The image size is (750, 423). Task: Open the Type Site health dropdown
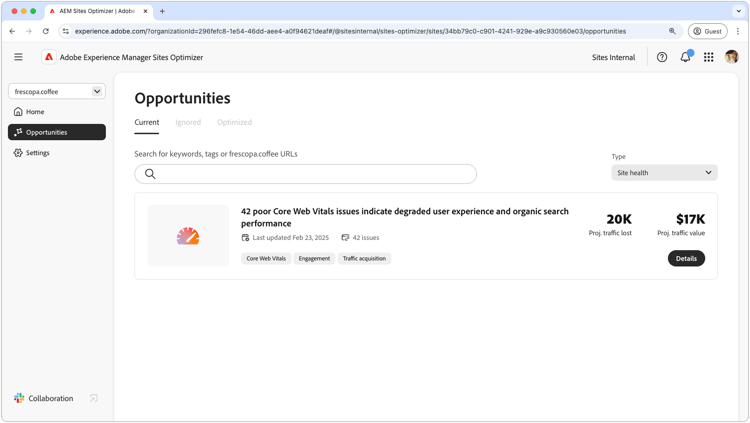tap(664, 173)
